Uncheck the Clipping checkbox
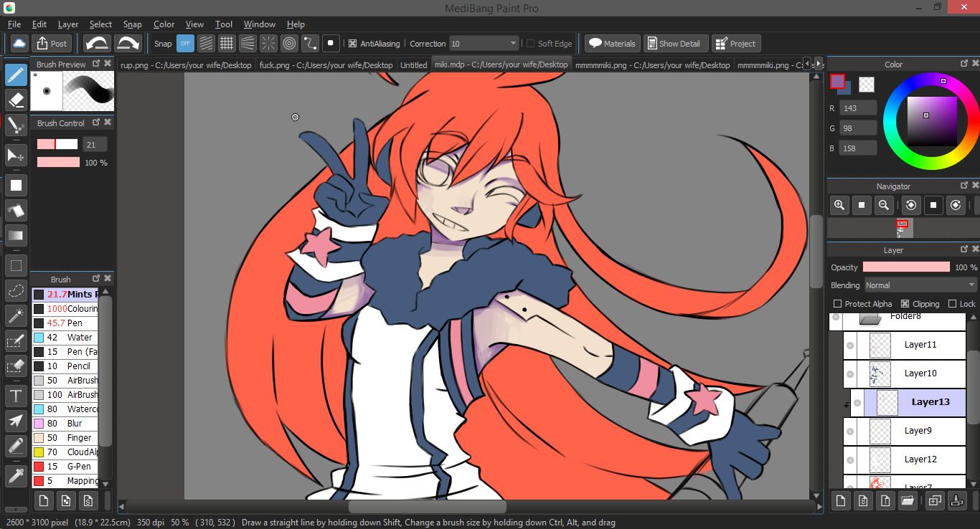 coord(905,304)
